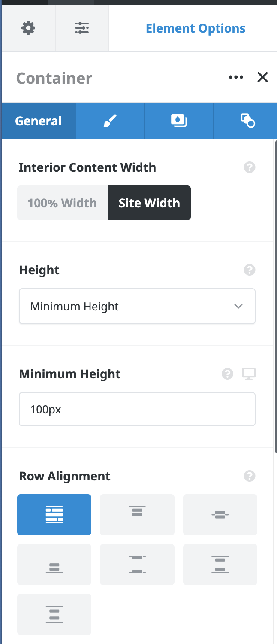Choose the stretch row alignment button
The image size is (277, 644).
click(x=54, y=515)
